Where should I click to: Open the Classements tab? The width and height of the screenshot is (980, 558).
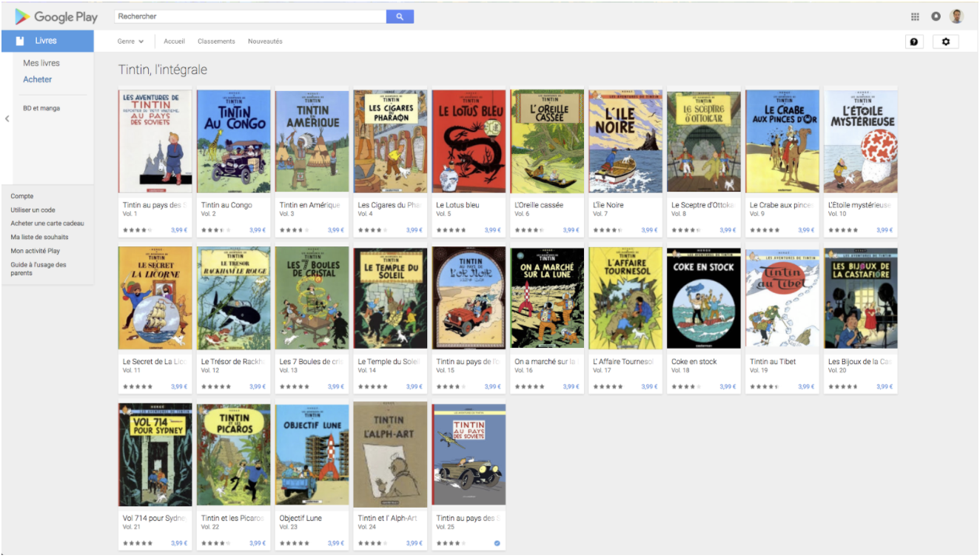click(216, 41)
